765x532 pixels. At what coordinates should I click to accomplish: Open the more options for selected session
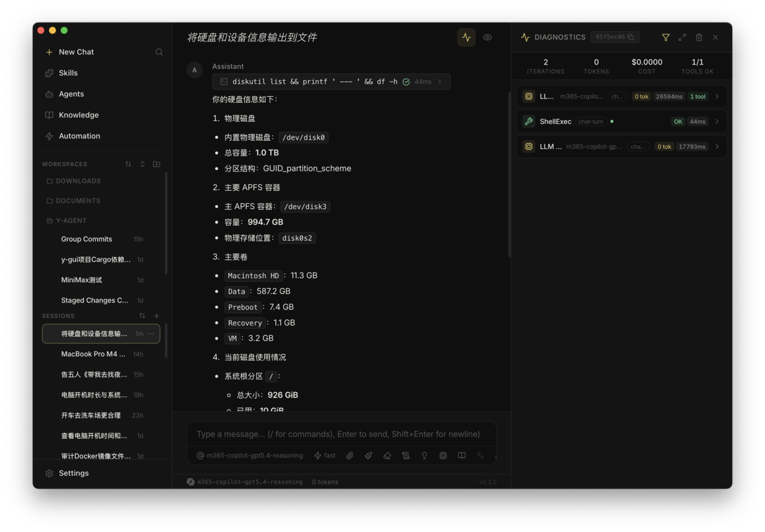pos(151,334)
